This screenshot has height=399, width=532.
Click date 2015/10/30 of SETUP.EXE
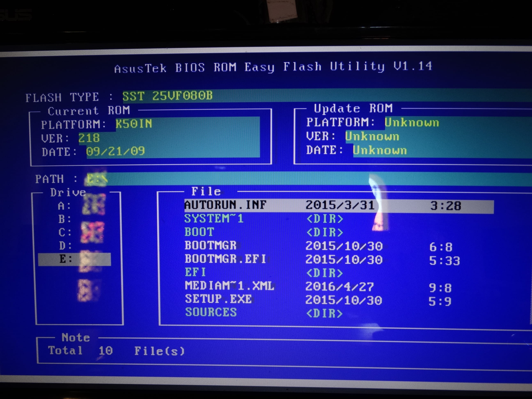pyautogui.click(x=343, y=300)
